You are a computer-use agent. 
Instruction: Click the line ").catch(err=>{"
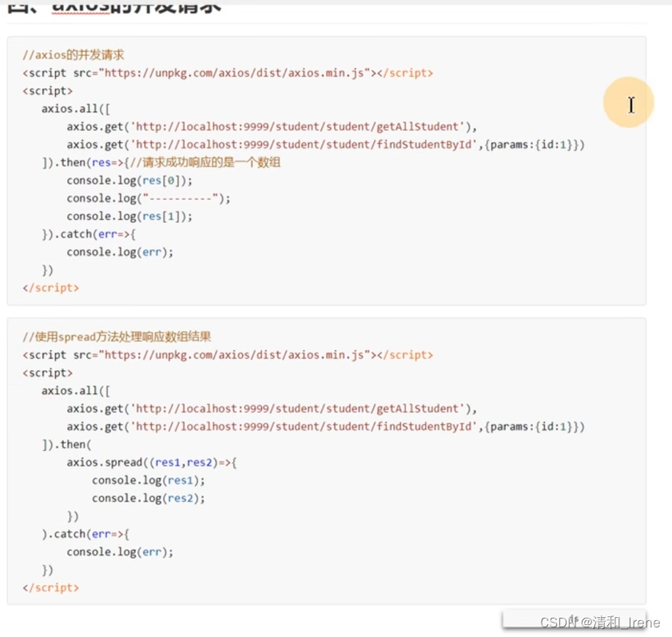(85, 534)
